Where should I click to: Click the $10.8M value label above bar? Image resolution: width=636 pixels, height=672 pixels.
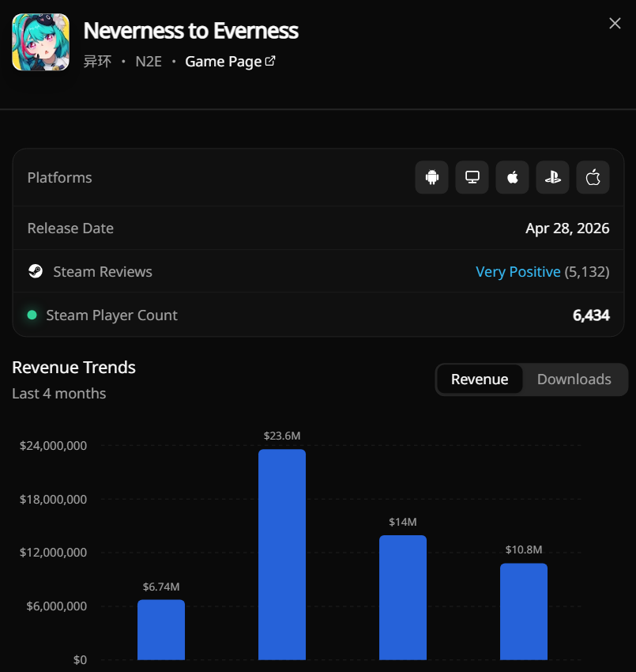(523, 550)
